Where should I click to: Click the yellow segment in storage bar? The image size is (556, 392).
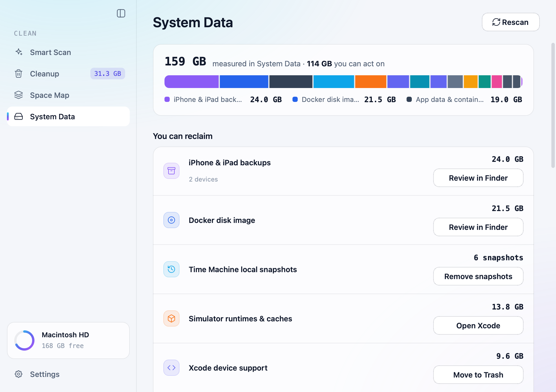coord(471,82)
